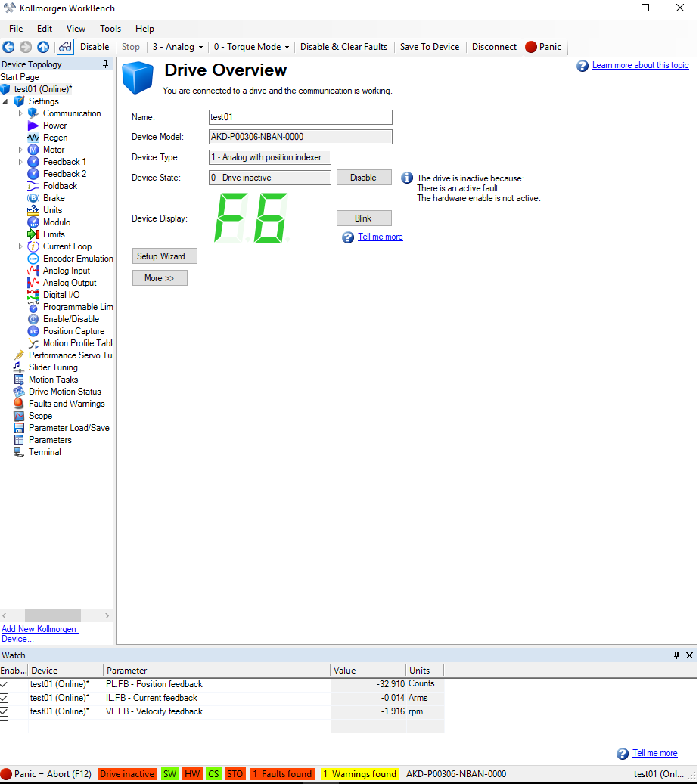Click Disable & Clear Faults in toolbar
The image size is (699, 784).
[343, 47]
